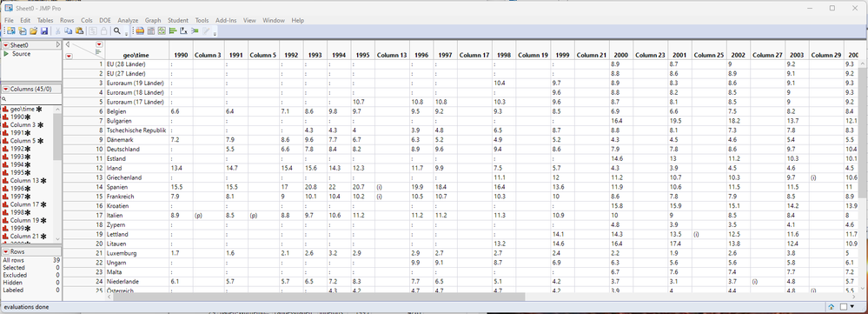Save the table with the floppy disk icon
868x314 pixels.
tap(44, 31)
